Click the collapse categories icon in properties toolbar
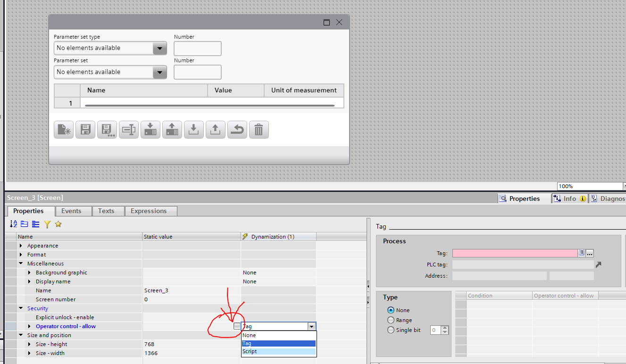This screenshot has height=364, width=626. point(25,224)
